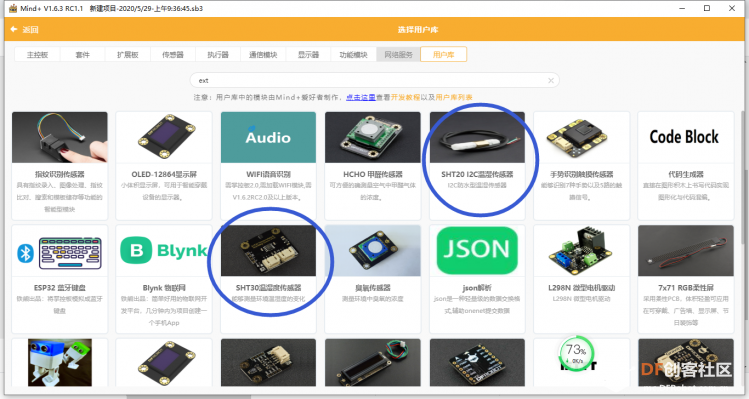Pick the ozone sensor 臭氧传感器 image
749x399 pixels.
pyautogui.click(x=373, y=251)
